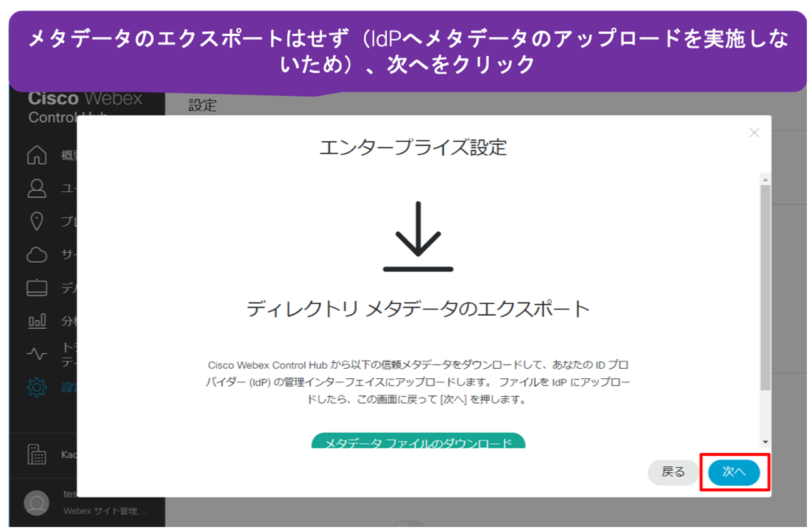Open トラブルシューティング via the waveform icon
Image resolution: width=810 pixels, height=532 pixels.
pos(36,352)
